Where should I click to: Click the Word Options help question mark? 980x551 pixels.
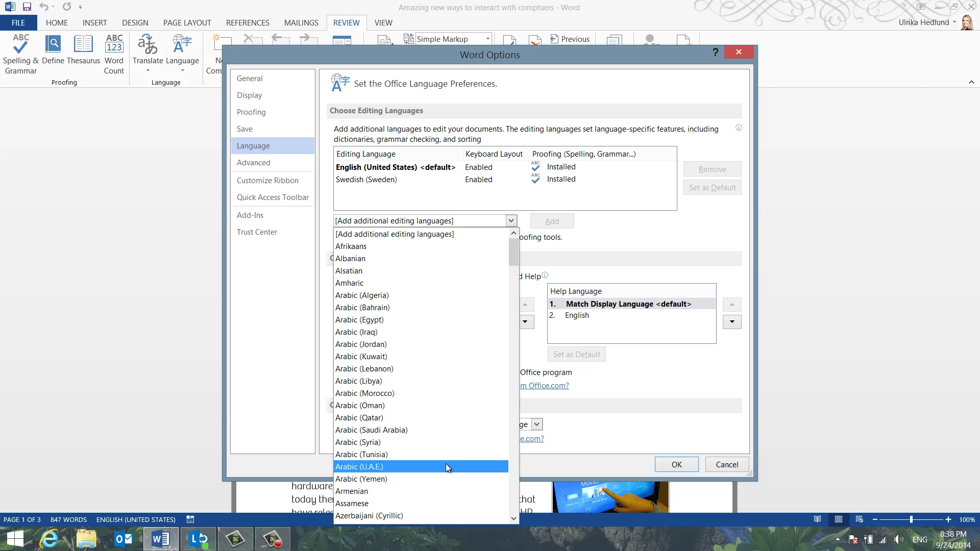point(715,52)
